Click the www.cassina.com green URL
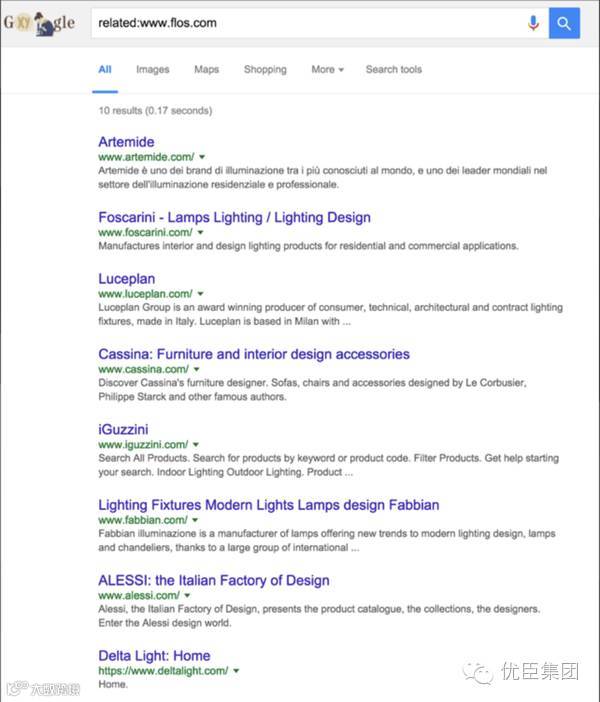 143,369
